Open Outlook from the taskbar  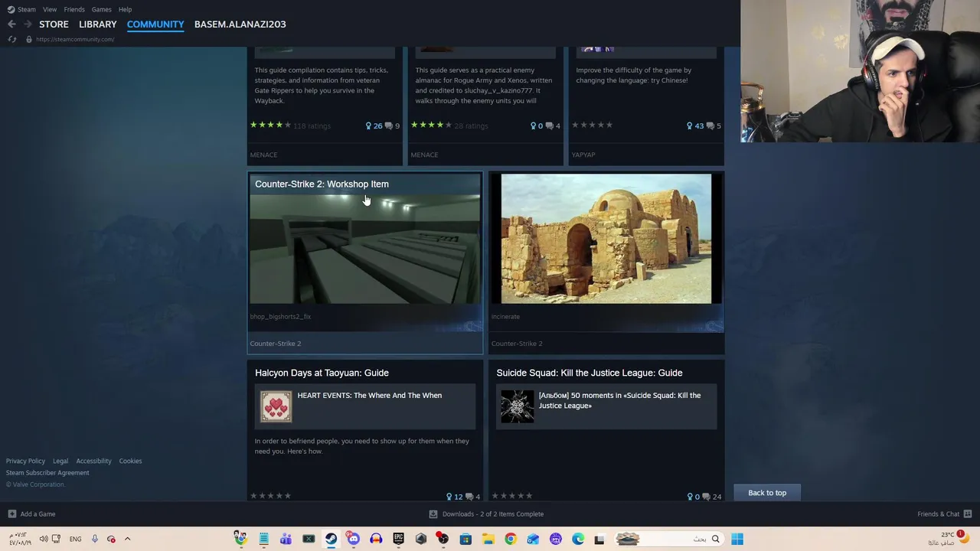(533, 539)
